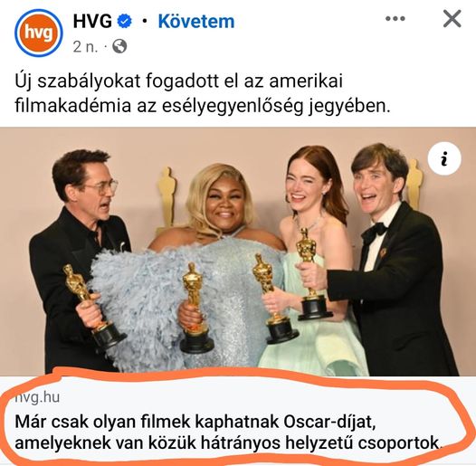Screen dimensions: 476x466
Task: Open the three-dot post options menu
Action: coord(395,19)
